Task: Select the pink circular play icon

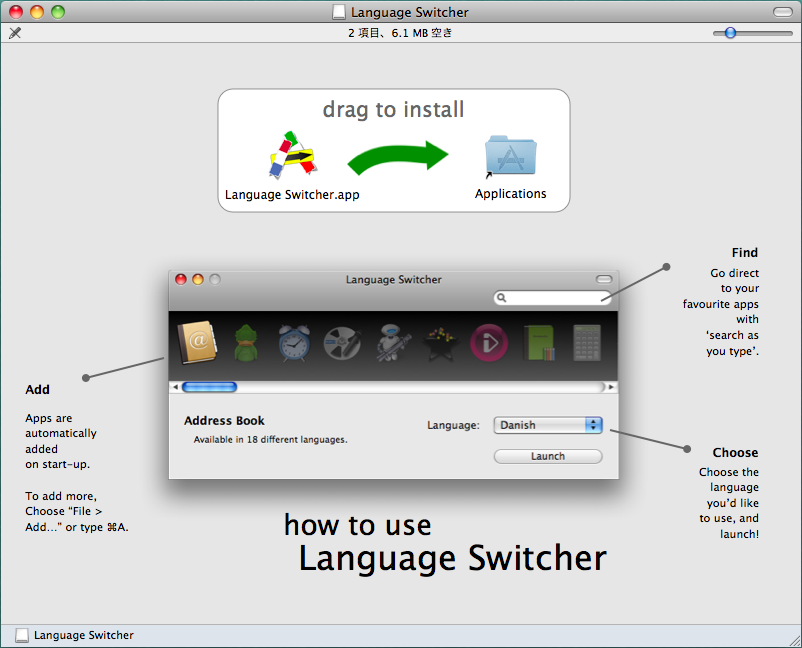Action: click(x=489, y=343)
